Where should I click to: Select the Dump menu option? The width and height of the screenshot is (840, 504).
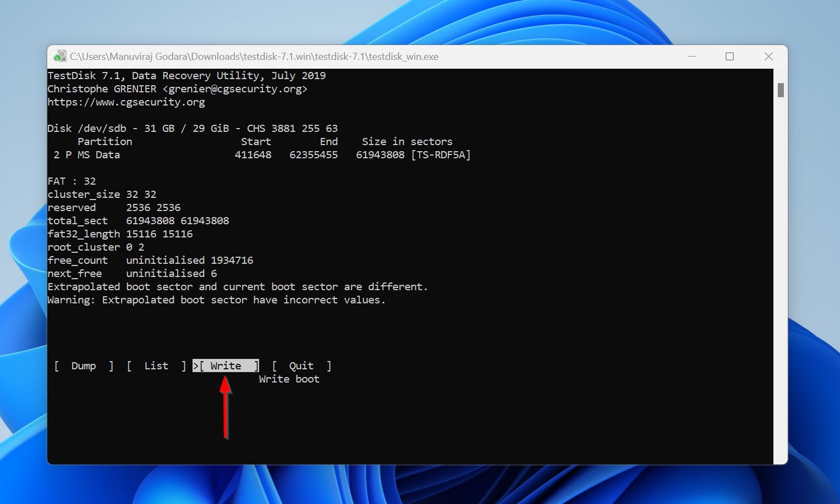(x=84, y=366)
